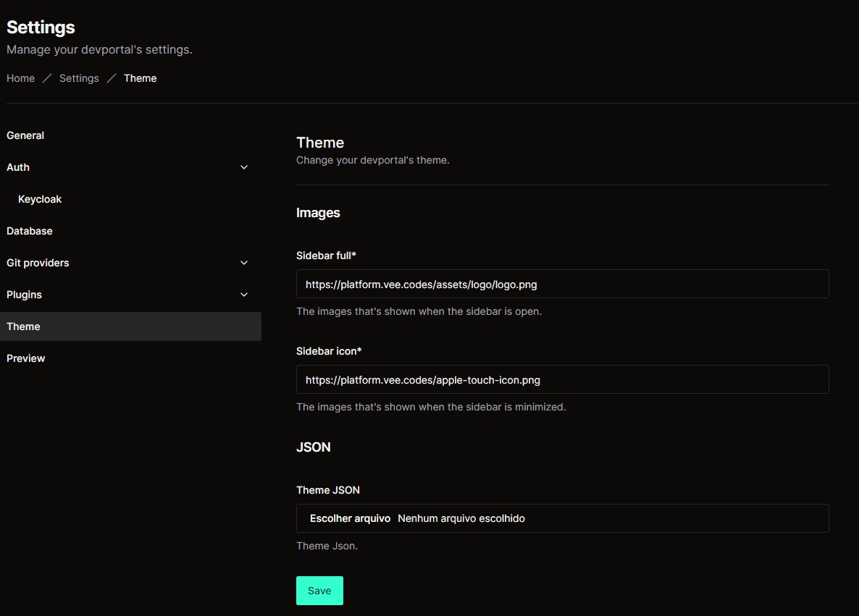Image resolution: width=859 pixels, height=616 pixels.
Task: Navigate to Home via breadcrumb
Action: tap(20, 78)
